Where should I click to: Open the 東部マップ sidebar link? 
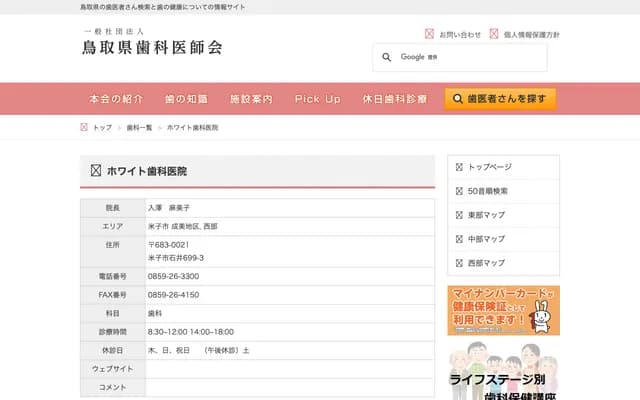(489, 215)
